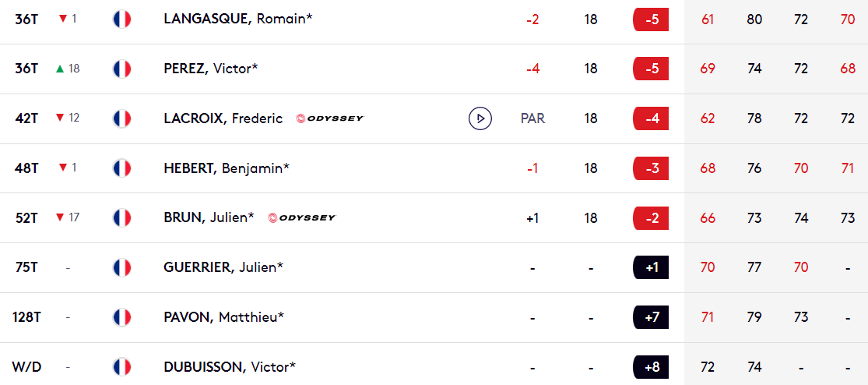
Task: Click French flag icon beside Perez
Action: [x=121, y=69]
